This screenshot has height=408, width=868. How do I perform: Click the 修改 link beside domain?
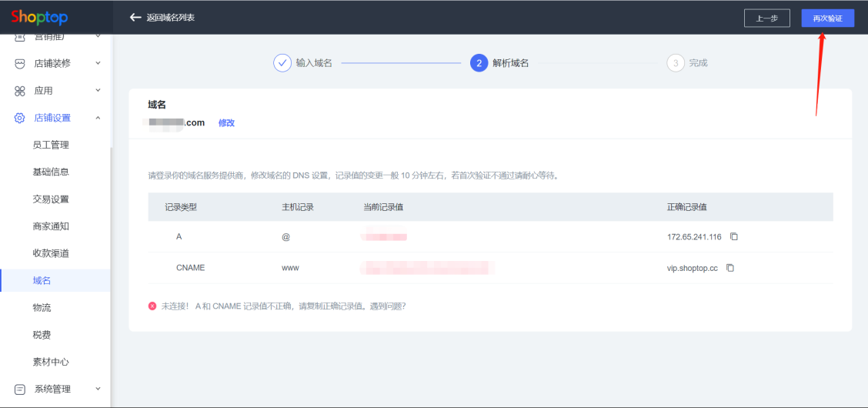[x=226, y=123]
